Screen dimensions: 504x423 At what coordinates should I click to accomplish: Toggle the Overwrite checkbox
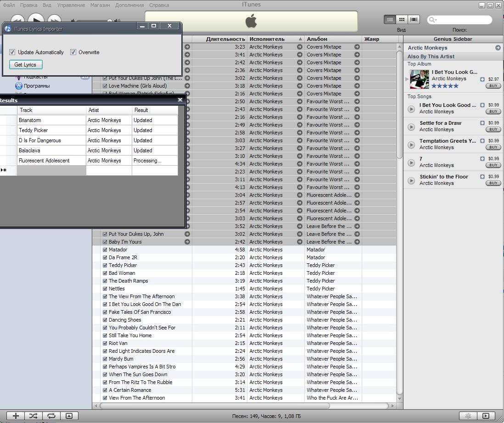(73, 52)
